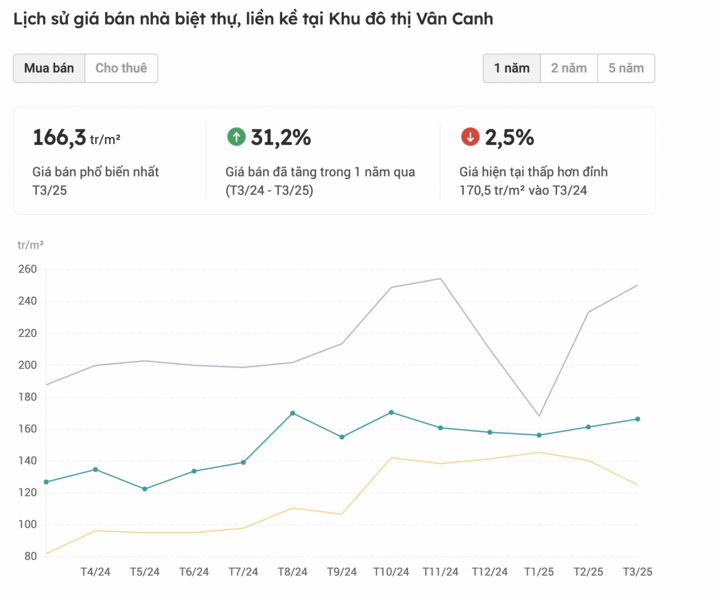Click the yellow line's point at T10/24
This screenshot has height=601, width=720.
[x=391, y=458]
